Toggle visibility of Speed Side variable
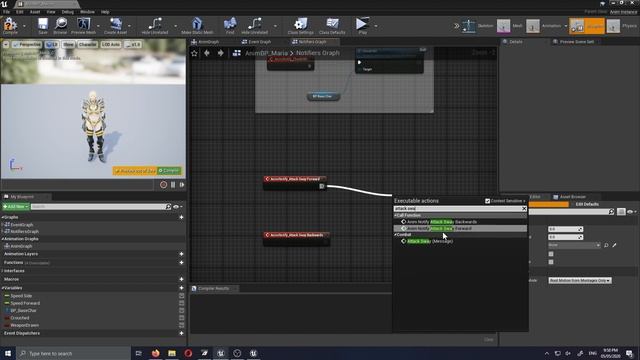Image resolution: width=640 pixels, height=360 pixels. (x=181, y=296)
